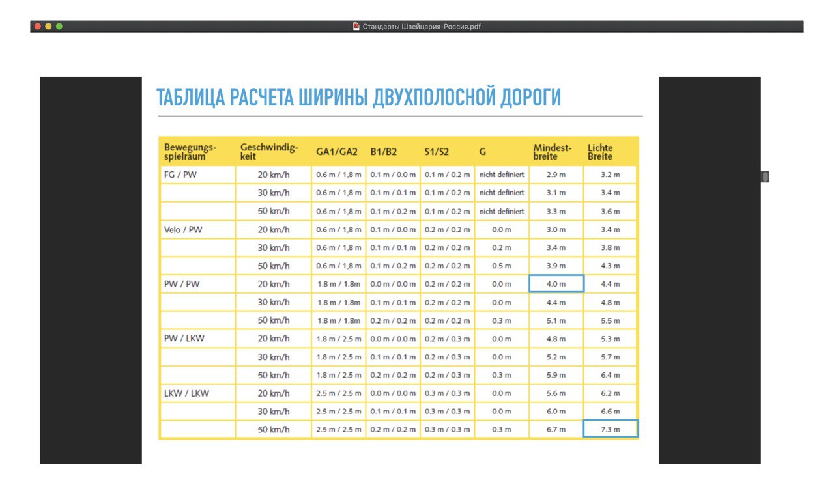Image resolution: width=834 pixels, height=504 pixels.
Task: Click the Lichte Breite column header
Action: click(x=600, y=152)
